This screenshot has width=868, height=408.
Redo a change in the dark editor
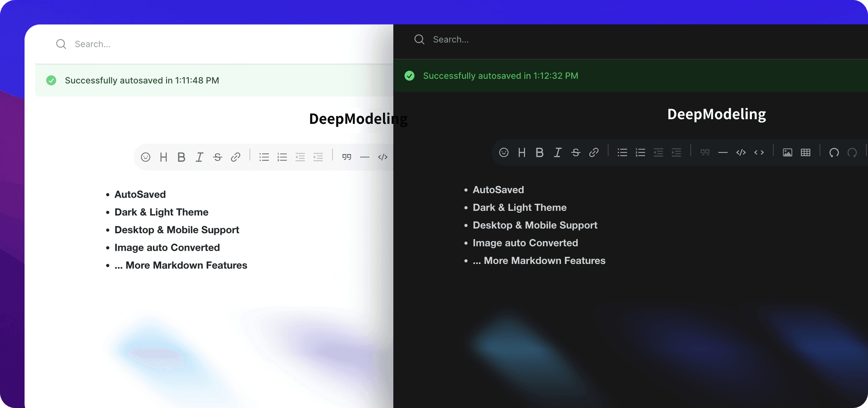click(x=853, y=152)
